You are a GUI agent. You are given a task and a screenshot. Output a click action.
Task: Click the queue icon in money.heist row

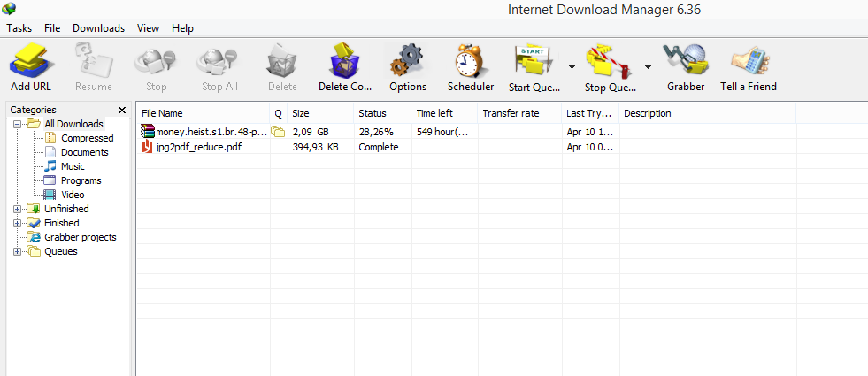(x=277, y=131)
